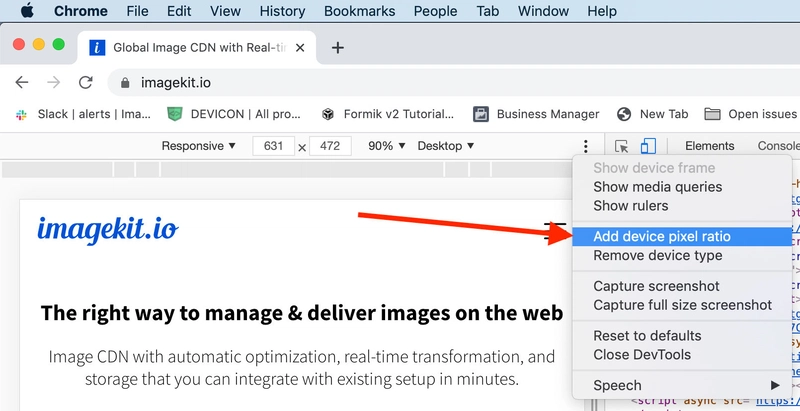Open the Window menu
This screenshot has height=411, width=800.
(x=543, y=11)
